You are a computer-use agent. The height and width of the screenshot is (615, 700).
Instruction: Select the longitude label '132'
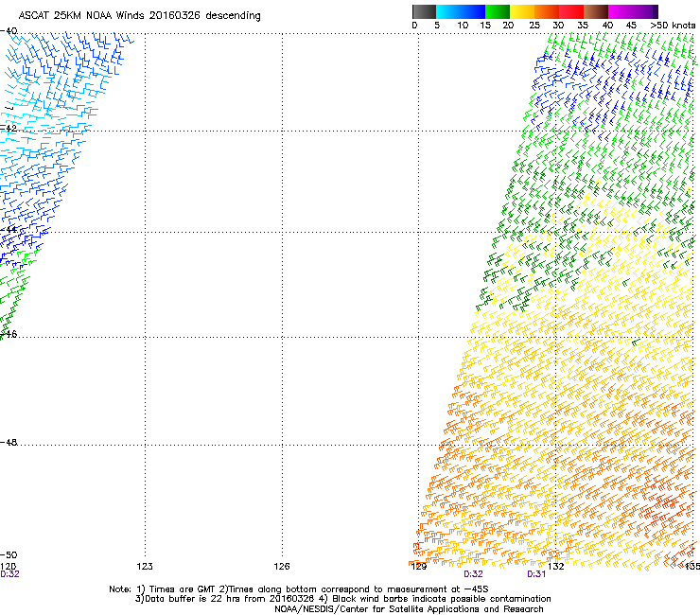[556, 567]
